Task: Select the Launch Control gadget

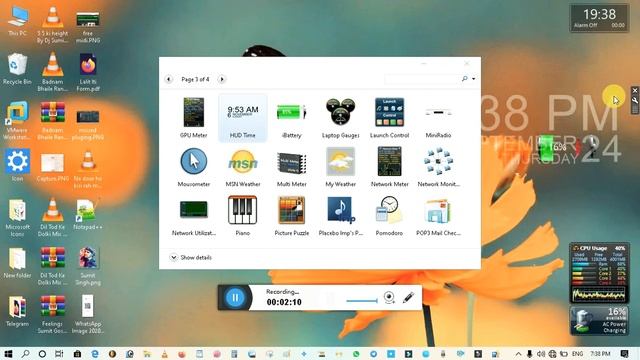Action: [389, 118]
